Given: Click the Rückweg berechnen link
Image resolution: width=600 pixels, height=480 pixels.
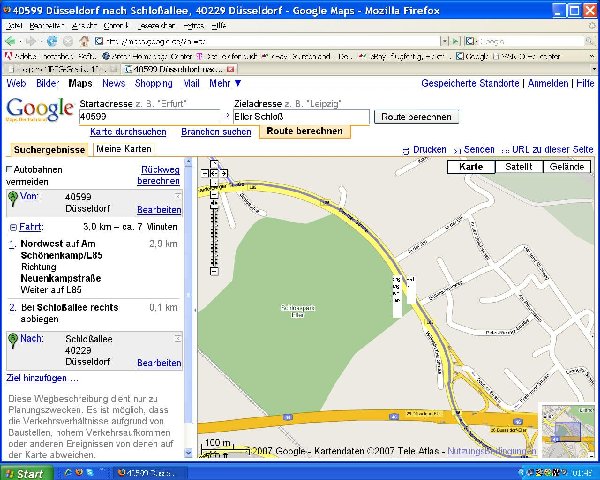Looking at the screenshot, I should coord(159,176).
